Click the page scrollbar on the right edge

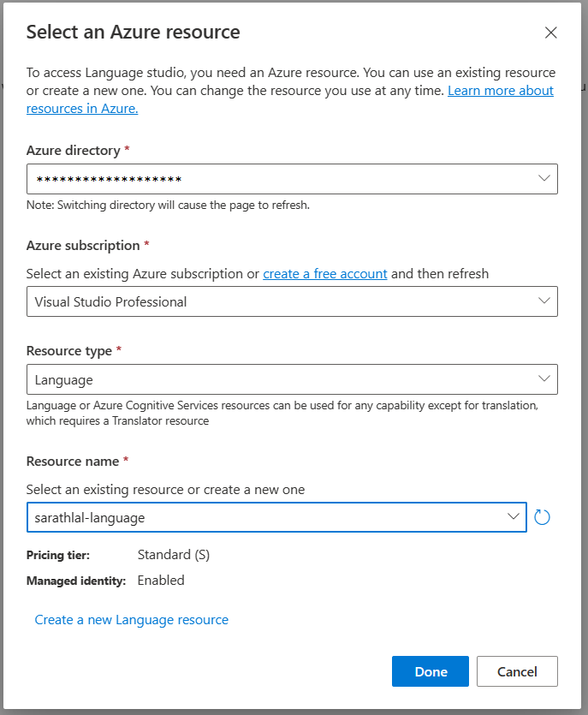(583, 343)
